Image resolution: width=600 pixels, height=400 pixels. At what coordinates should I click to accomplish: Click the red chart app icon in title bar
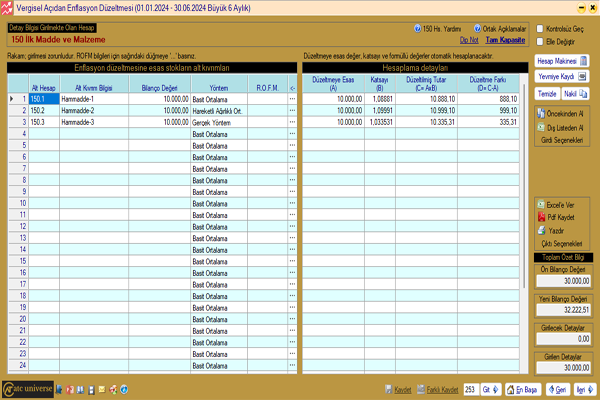pyautogui.click(x=7, y=8)
